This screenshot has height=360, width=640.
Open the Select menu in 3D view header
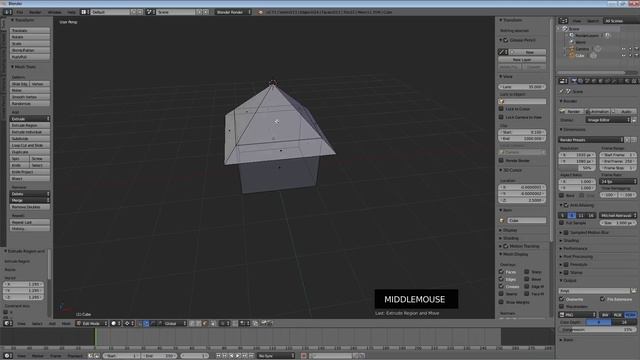pyautogui.click(x=37, y=324)
